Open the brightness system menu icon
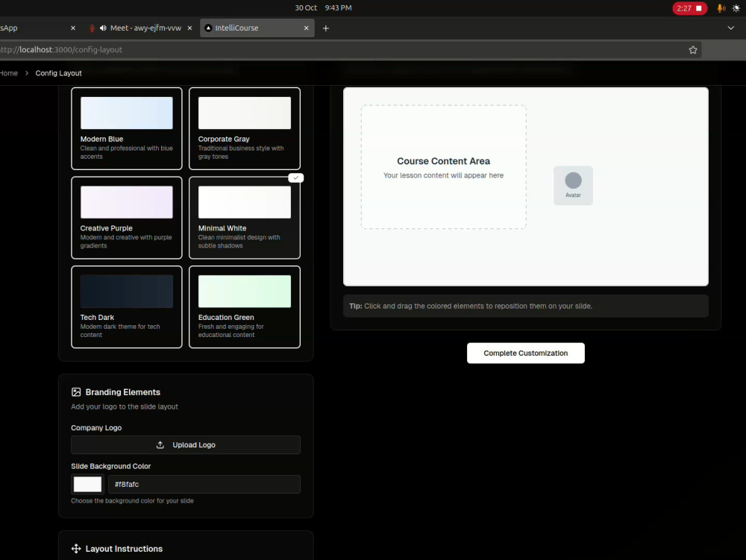The width and height of the screenshot is (746, 560). [x=736, y=8]
